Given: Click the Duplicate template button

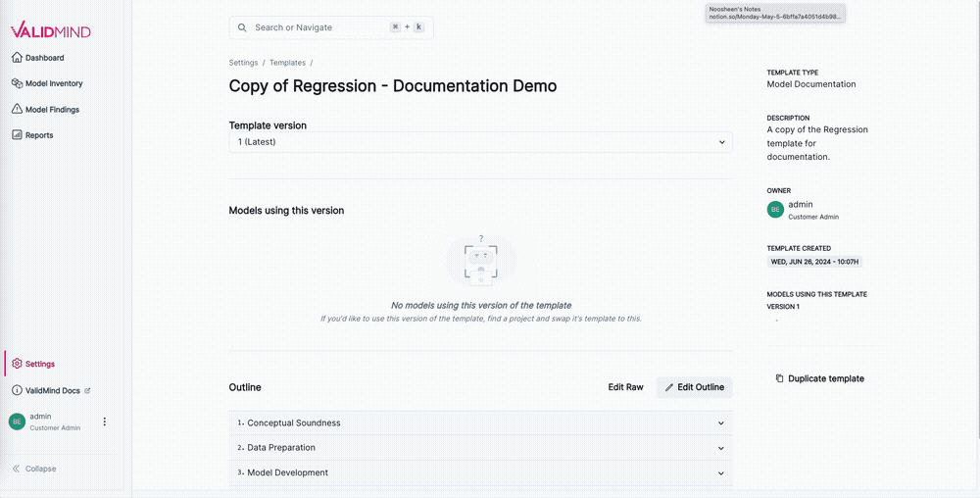Looking at the screenshot, I should pyautogui.click(x=819, y=378).
